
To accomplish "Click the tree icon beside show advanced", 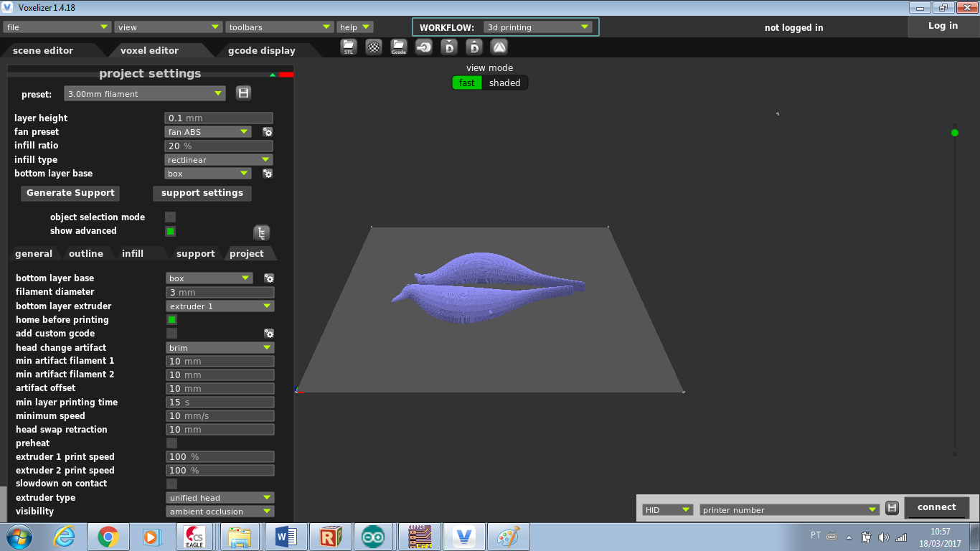I will 262,233.
